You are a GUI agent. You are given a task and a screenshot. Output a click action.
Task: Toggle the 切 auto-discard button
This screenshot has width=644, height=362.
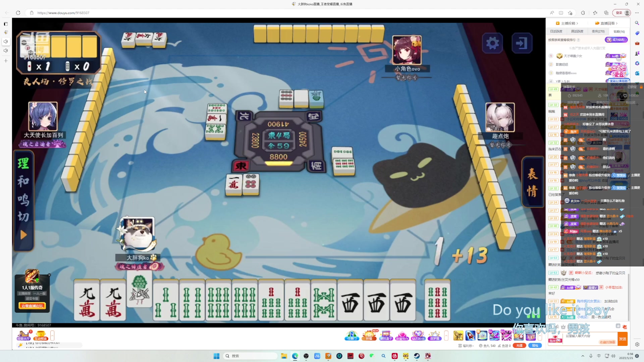(23, 217)
